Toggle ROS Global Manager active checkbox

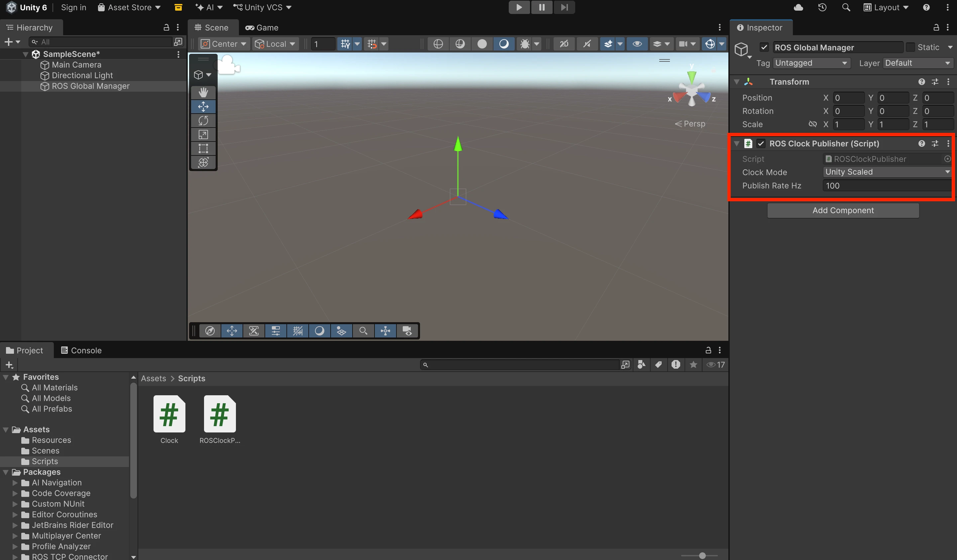[x=764, y=47]
